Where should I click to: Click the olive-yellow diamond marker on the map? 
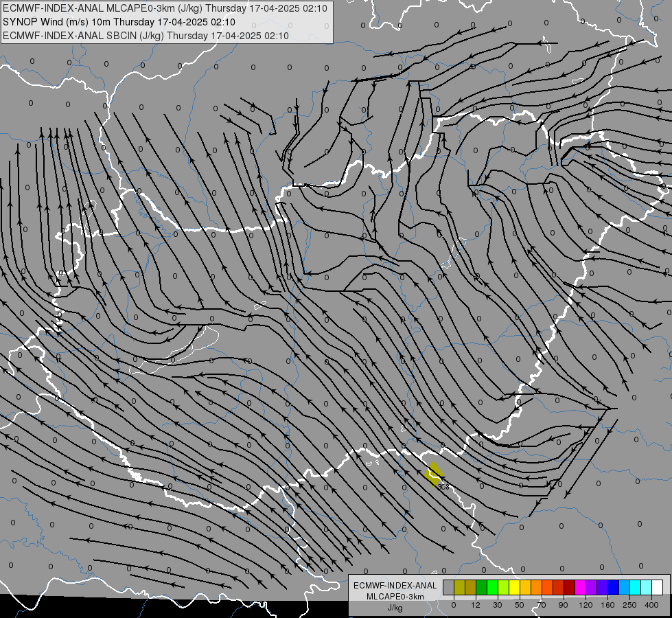[434, 474]
